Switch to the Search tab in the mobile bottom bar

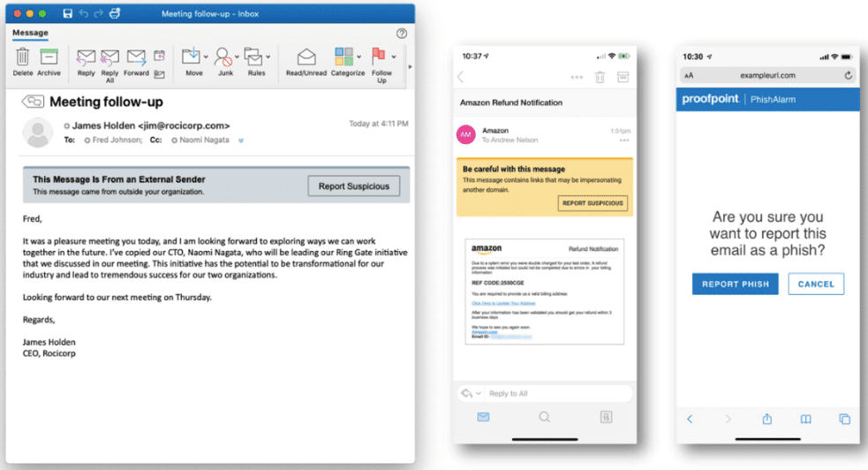pyautogui.click(x=544, y=417)
